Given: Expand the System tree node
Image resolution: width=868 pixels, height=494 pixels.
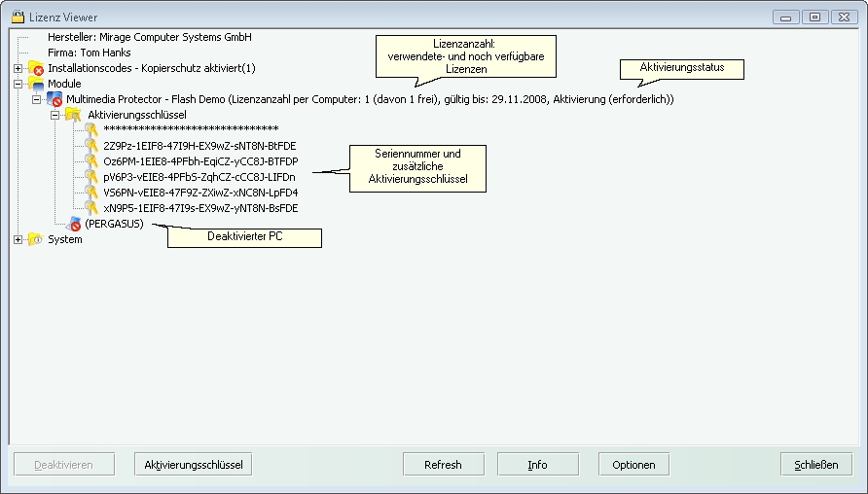Looking at the screenshot, I should (18, 239).
